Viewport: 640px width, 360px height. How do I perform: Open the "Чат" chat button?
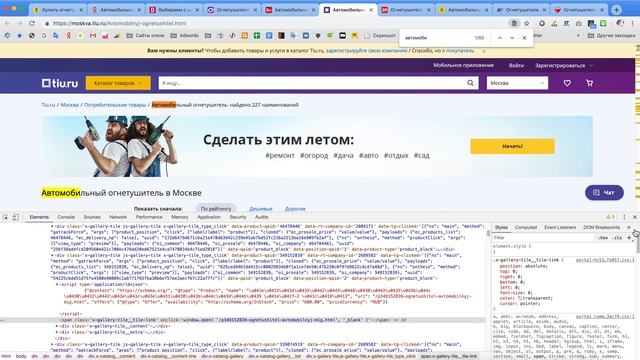click(604, 193)
